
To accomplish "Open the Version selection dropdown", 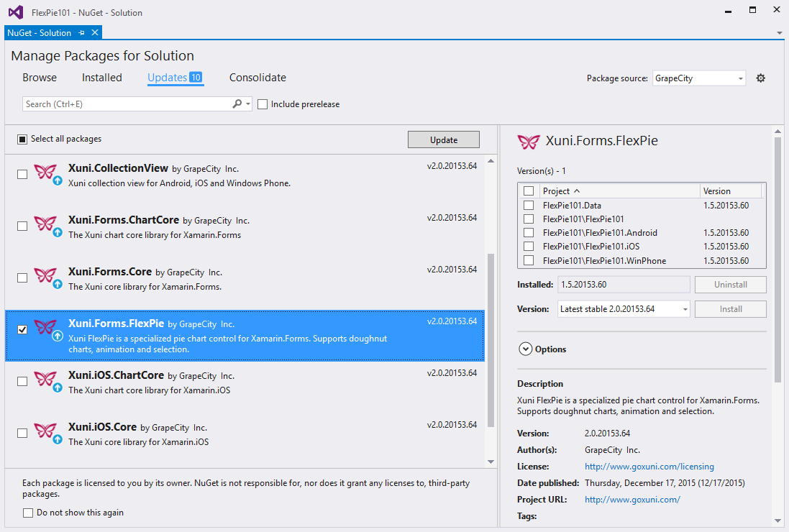I will pyautogui.click(x=624, y=309).
